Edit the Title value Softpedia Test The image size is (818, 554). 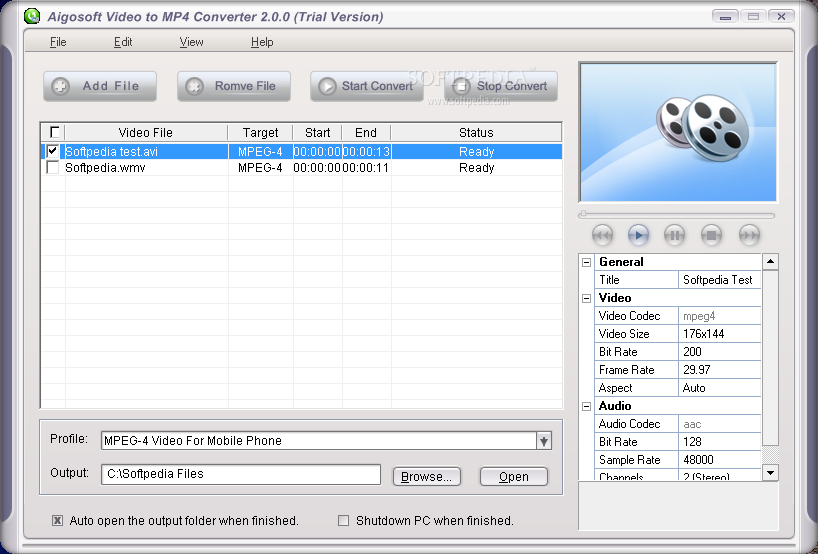pyautogui.click(x=719, y=280)
